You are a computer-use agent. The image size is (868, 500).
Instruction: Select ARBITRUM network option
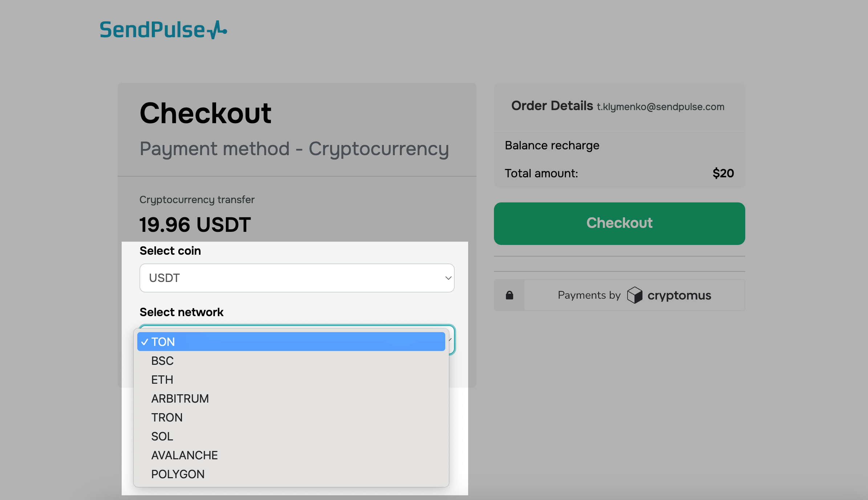point(180,399)
